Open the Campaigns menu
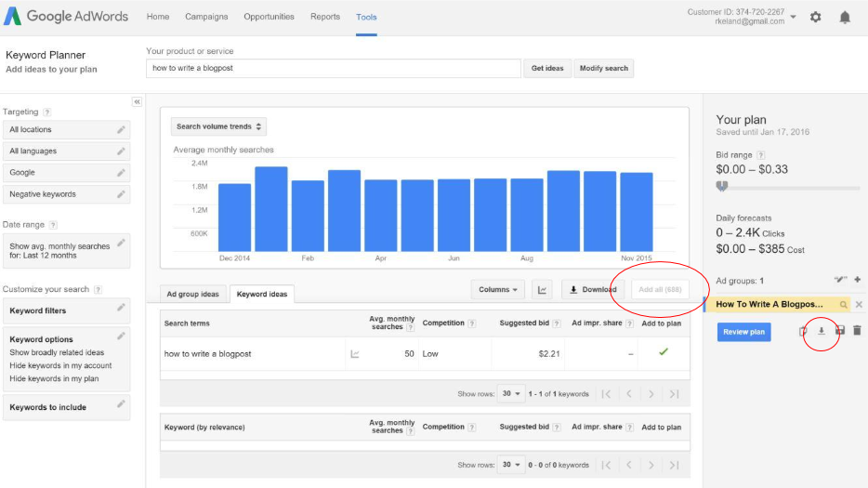868x488 pixels. pyautogui.click(x=206, y=17)
